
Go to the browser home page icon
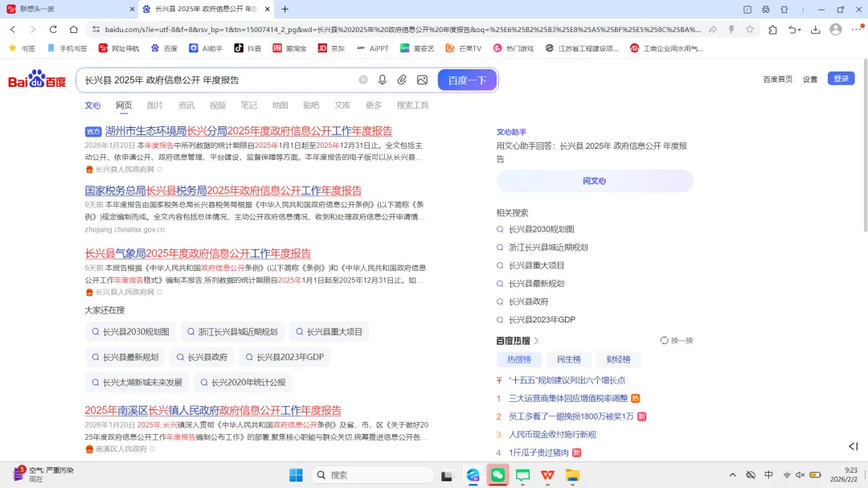74,30
